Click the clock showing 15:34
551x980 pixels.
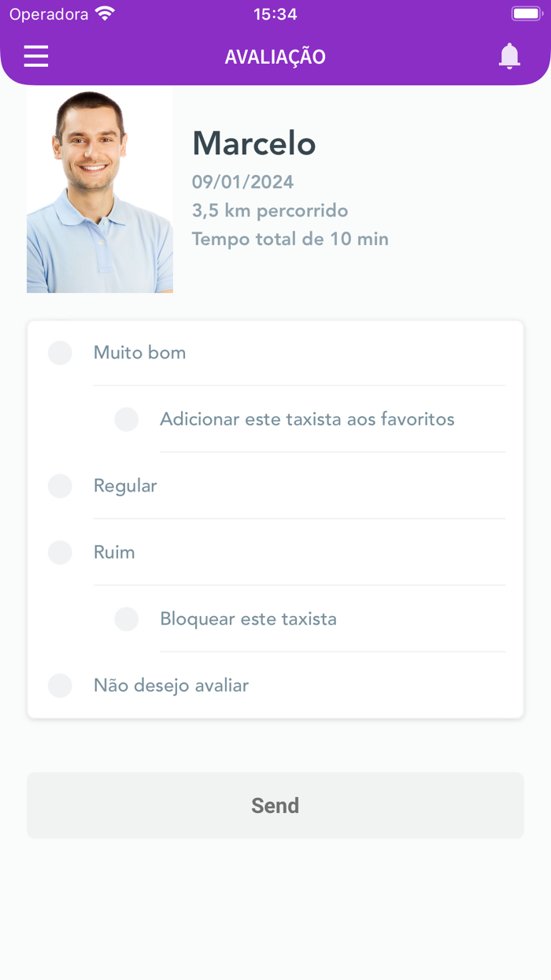pos(275,13)
